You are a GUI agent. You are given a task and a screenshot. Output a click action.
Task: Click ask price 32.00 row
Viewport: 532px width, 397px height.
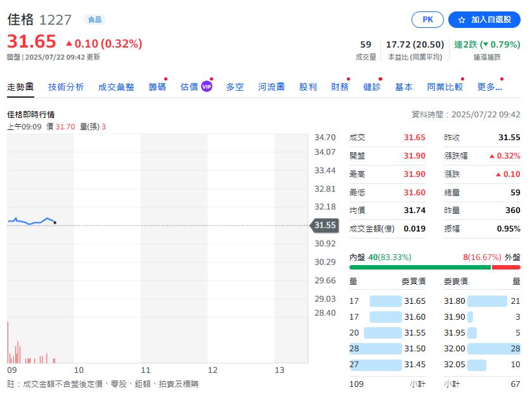click(482, 348)
